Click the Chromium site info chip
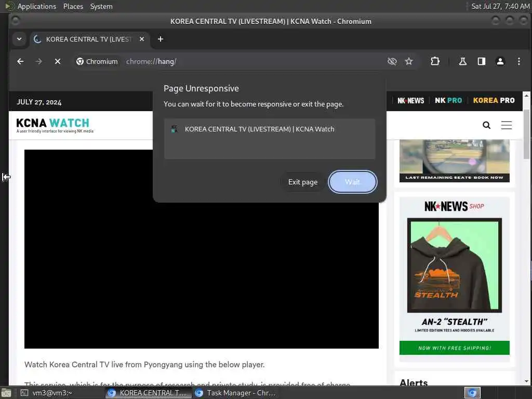The image size is (532, 399). [x=97, y=61]
